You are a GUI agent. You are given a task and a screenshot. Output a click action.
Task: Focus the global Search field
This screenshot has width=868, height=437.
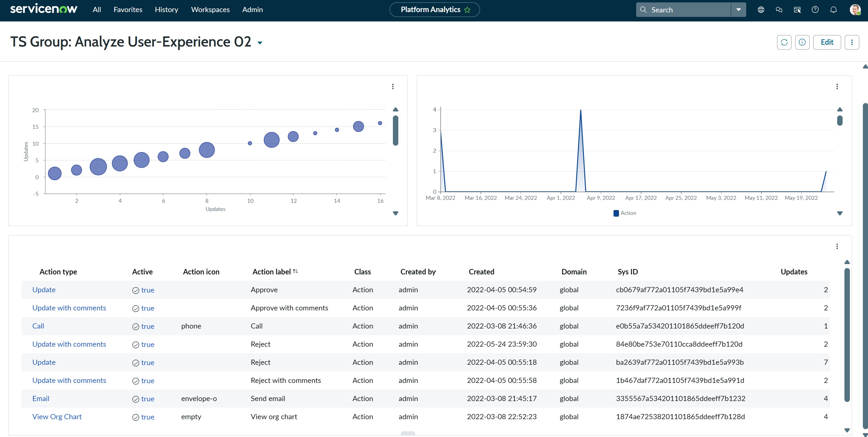click(683, 10)
